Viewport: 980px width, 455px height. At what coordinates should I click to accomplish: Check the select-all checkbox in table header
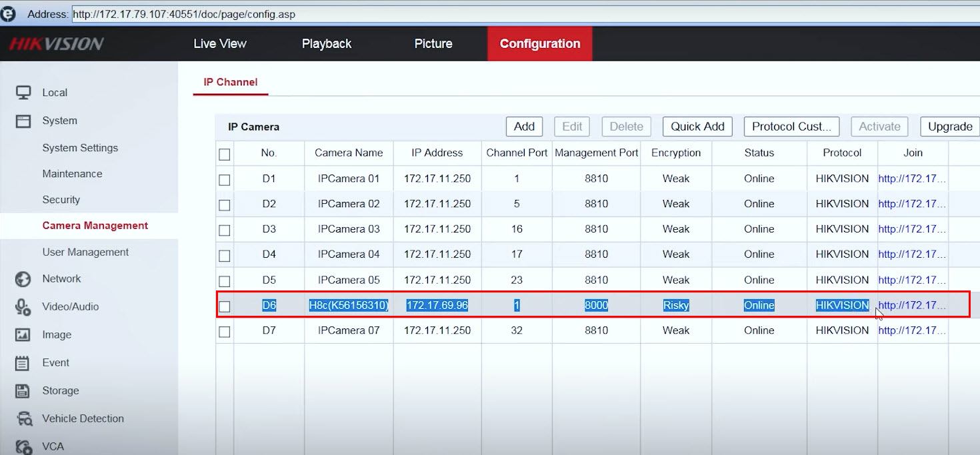click(225, 154)
